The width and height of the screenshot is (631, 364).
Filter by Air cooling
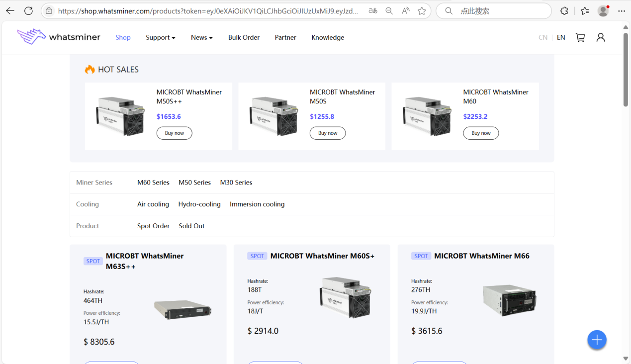(x=153, y=204)
